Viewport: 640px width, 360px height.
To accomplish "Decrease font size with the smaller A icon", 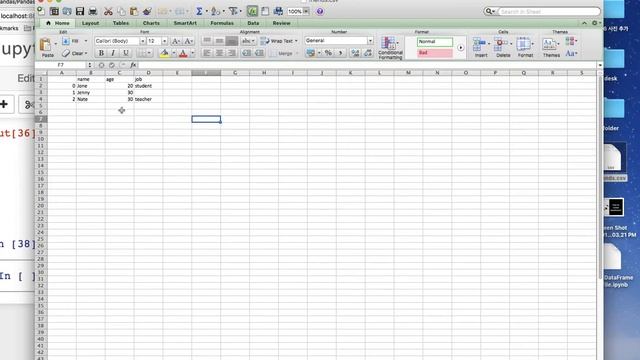I will tap(188, 41).
